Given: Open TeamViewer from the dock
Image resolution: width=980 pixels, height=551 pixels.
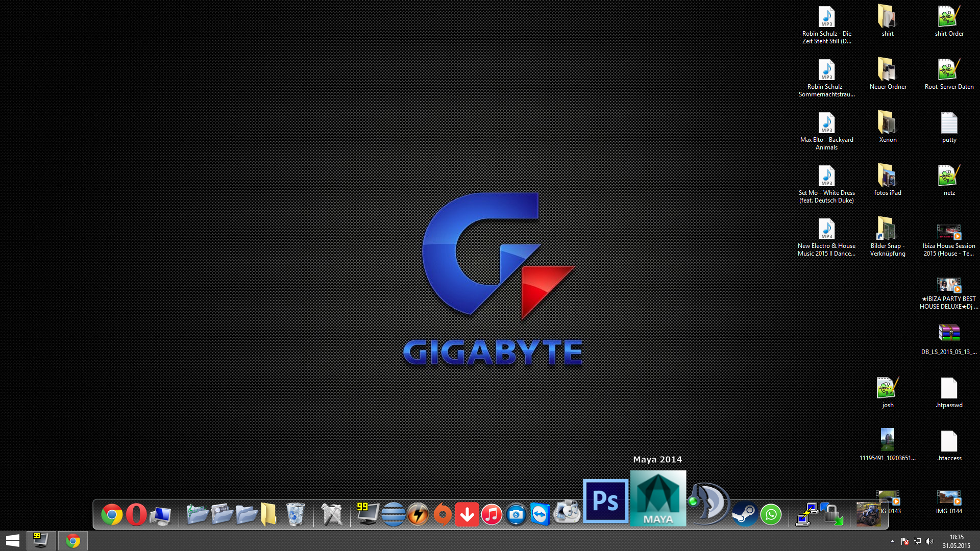Looking at the screenshot, I should pyautogui.click(x=541, y=514).
